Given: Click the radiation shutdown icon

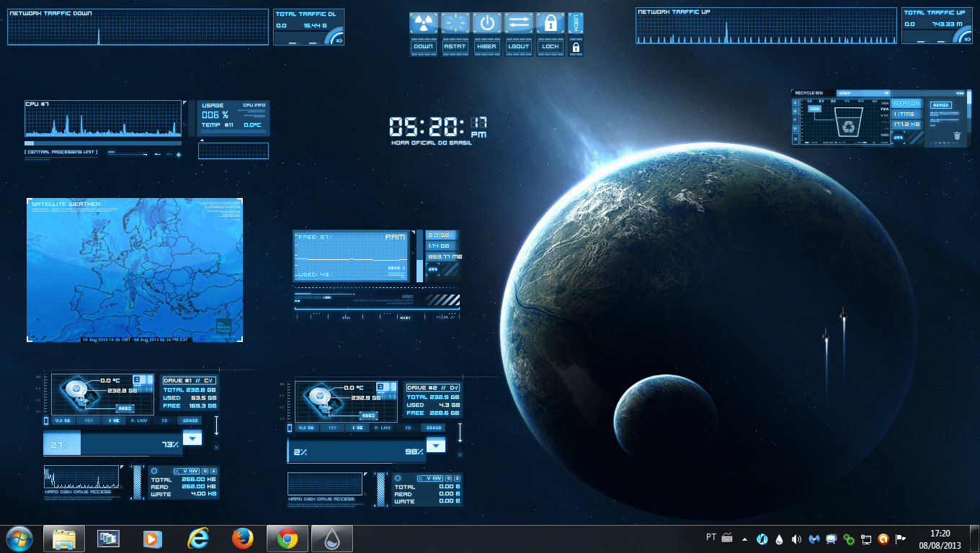Looking at the screenshot, I should tap(424, 23).
